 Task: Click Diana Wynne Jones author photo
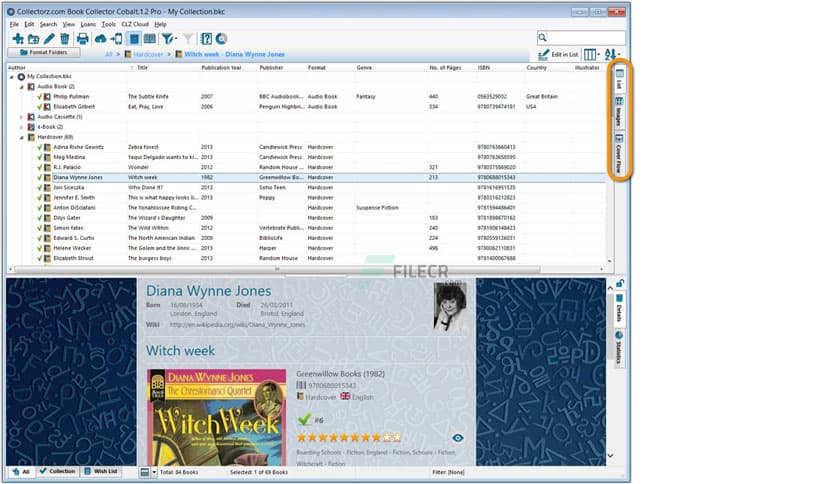pyautogui.click(x=451, y=307)
